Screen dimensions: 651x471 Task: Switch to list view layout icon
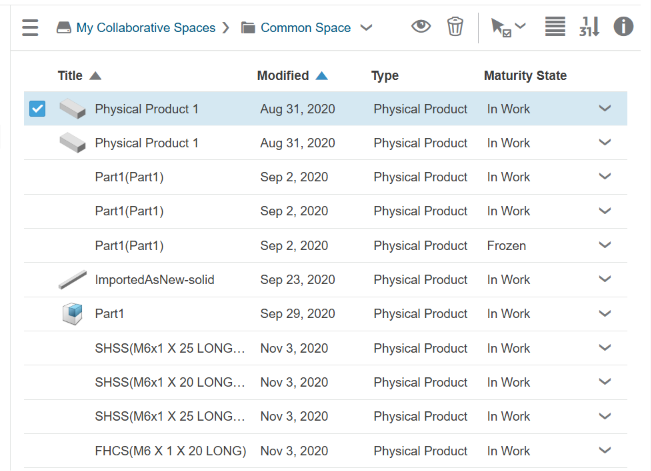[555, 27]
